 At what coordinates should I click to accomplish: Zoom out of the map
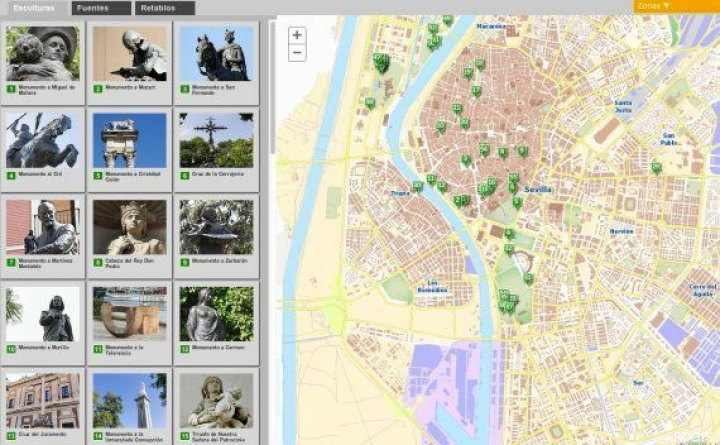297,53
